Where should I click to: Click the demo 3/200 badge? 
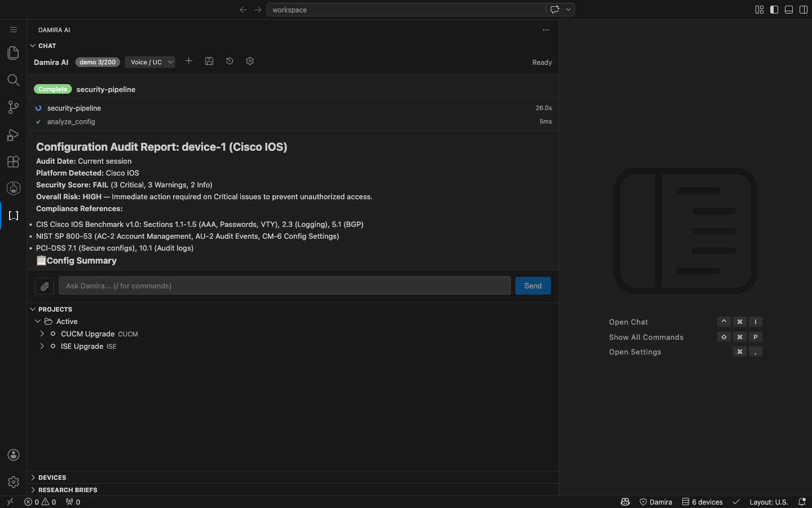click(x=98, y=62)
